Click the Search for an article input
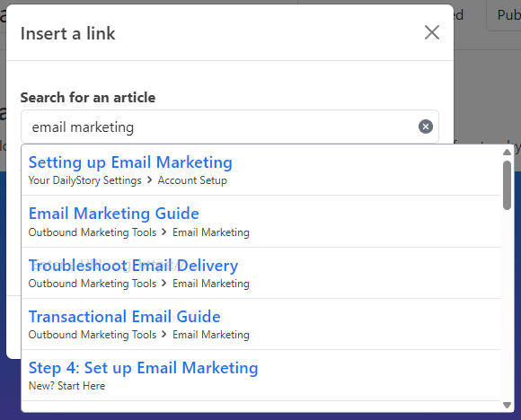This screenshot has width=521, height=420. pos(230,127)
